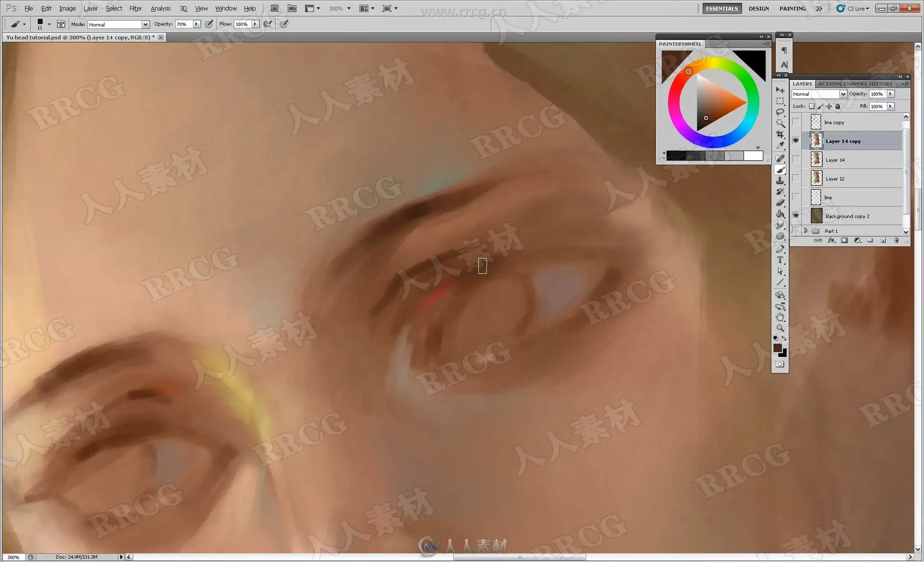This screenshot has width=924, height=562.
Task: Select the Sponge tool
Action: 780,236
